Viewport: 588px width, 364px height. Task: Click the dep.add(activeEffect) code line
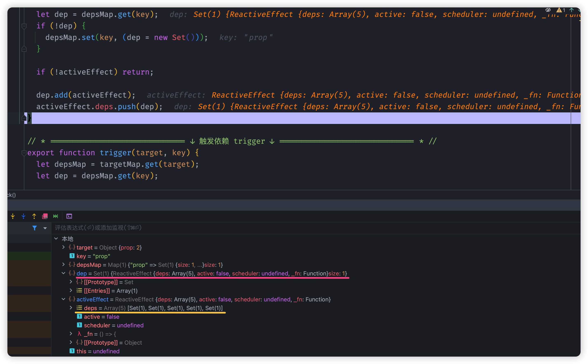(86, 95)
